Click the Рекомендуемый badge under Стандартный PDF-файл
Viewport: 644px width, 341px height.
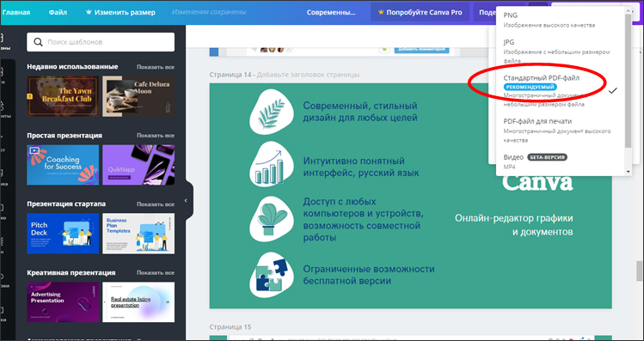pyautogui.click(x=531, y=87)
